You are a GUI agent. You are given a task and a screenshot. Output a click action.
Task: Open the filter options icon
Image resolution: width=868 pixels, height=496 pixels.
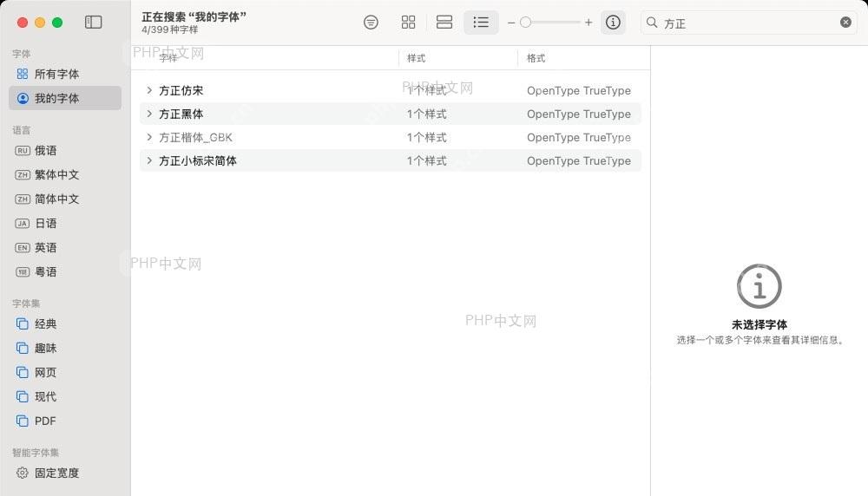(x=371, y=23)
